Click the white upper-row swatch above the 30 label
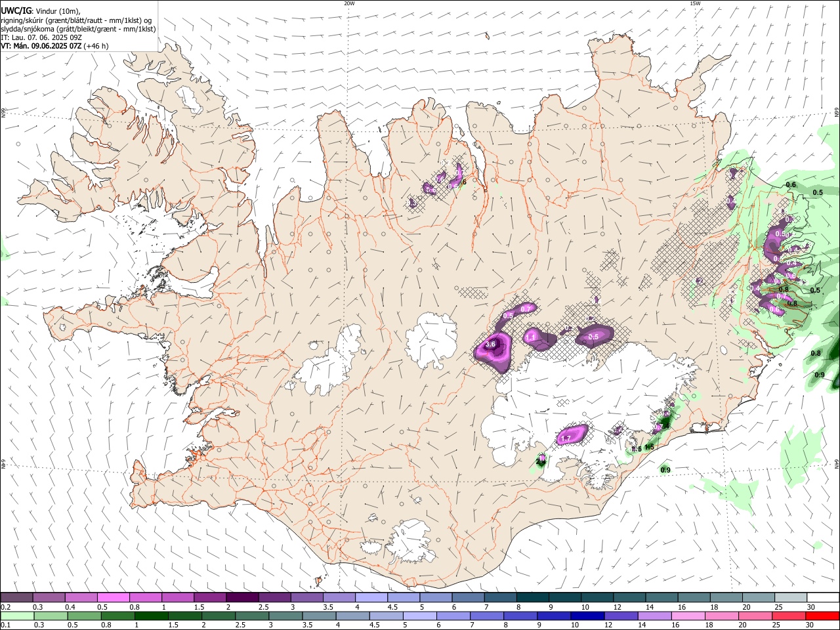Image resolution: width=840 pixels, height=630 pixels. pyautogui.click(x=822, y=598)
